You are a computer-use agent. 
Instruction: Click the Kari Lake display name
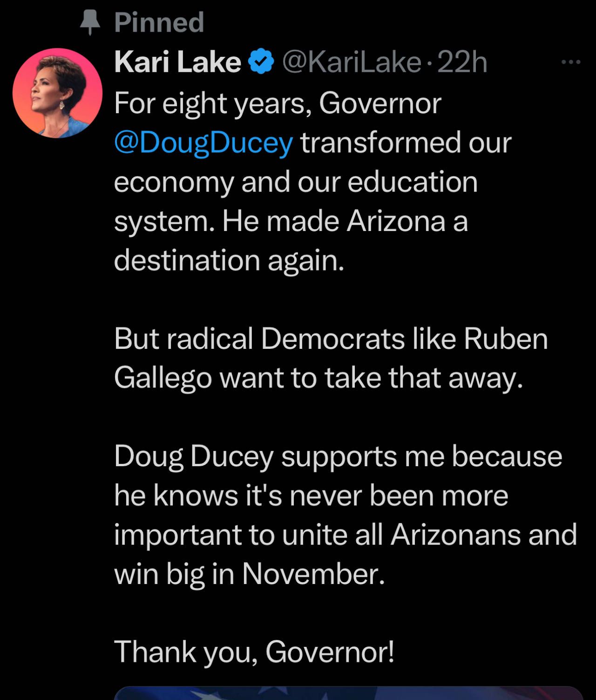tap(177, 62)
